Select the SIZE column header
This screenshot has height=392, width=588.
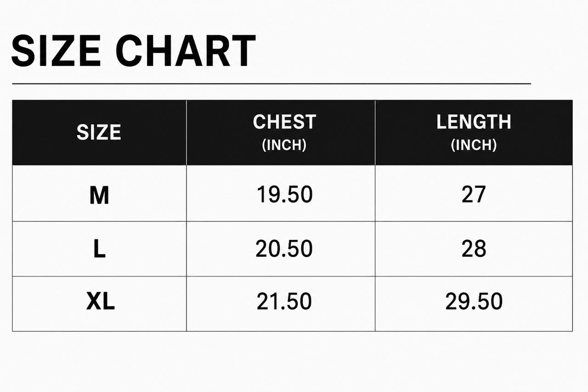pyautogui.click(x=99, y=132)
